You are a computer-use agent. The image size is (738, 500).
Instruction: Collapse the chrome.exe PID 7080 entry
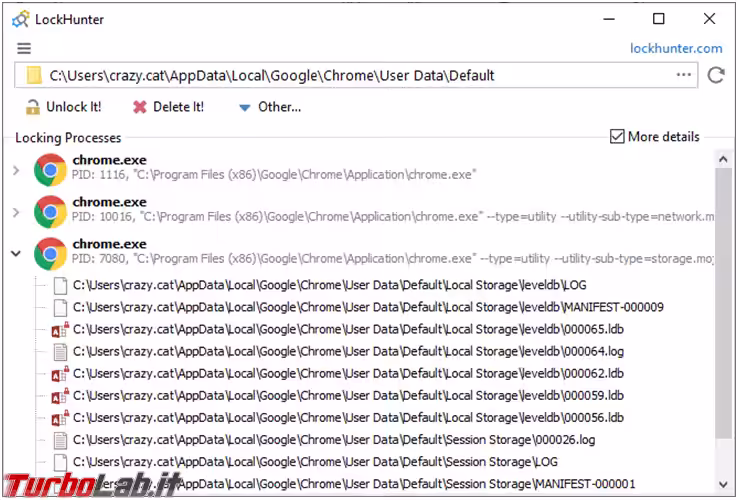(x=16, y=254)
